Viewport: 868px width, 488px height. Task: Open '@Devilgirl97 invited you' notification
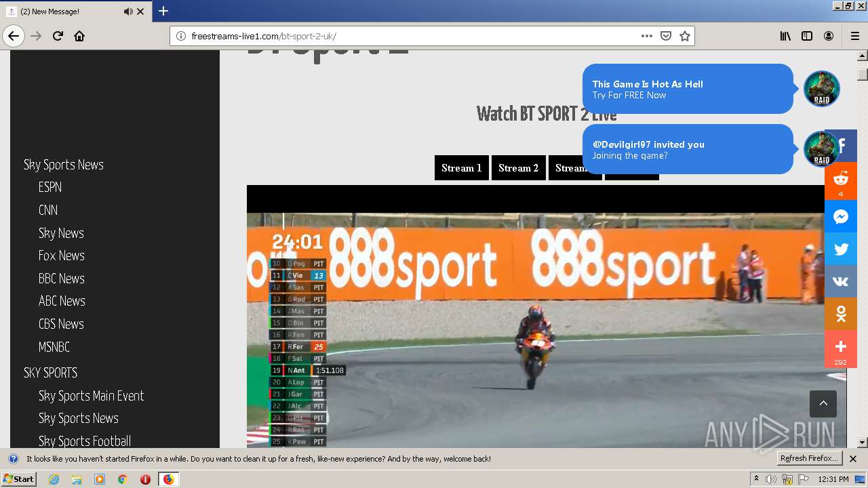click(x=688, y=149)
